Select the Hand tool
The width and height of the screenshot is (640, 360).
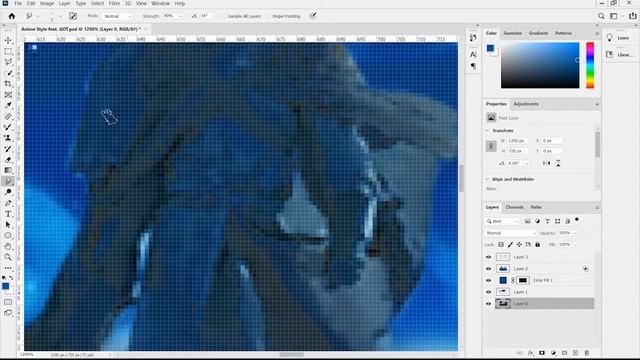click(8, 246)
